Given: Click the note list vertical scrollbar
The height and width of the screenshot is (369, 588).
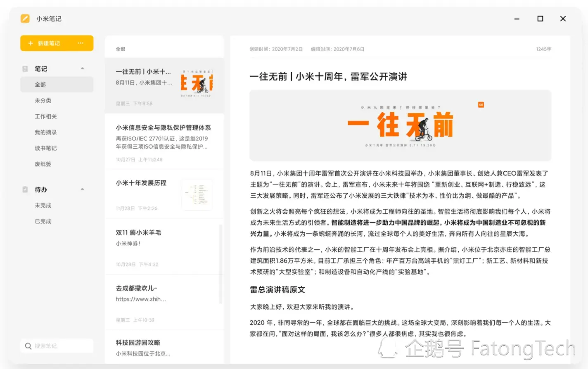Looking at the screenshot, I should 220,264.
